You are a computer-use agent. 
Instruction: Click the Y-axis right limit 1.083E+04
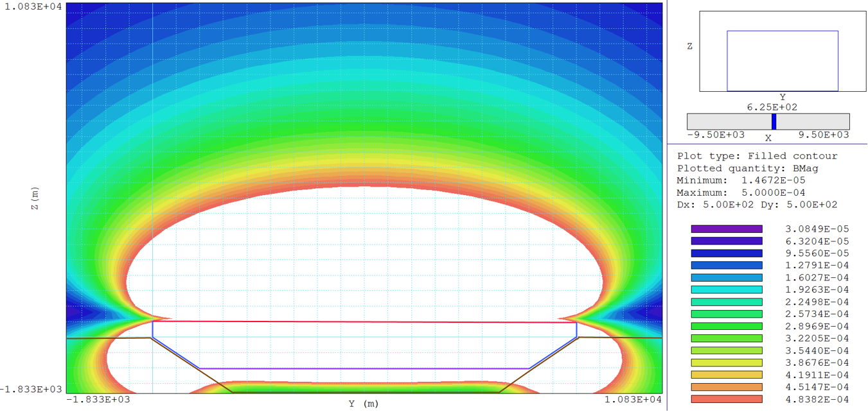633,399
